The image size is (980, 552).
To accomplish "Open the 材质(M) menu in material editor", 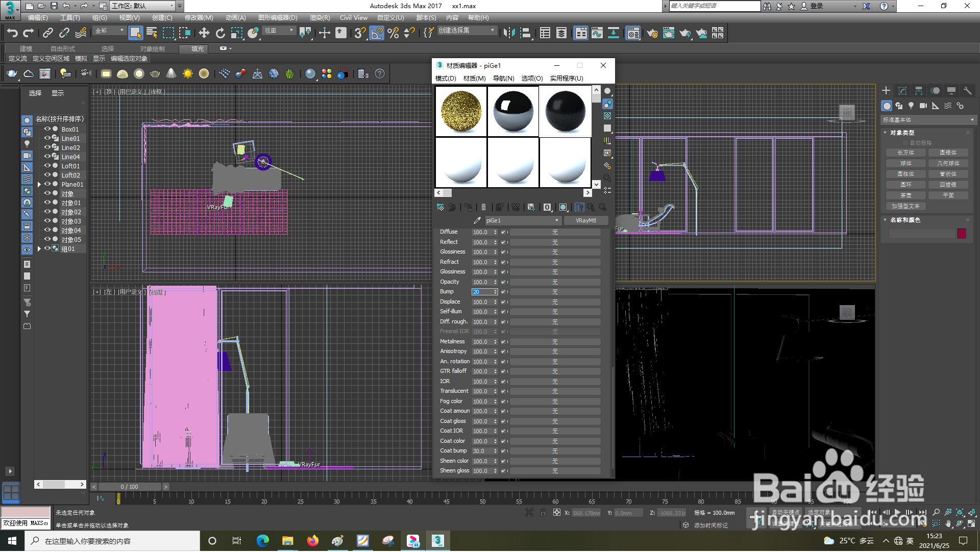I will point(474,79).
